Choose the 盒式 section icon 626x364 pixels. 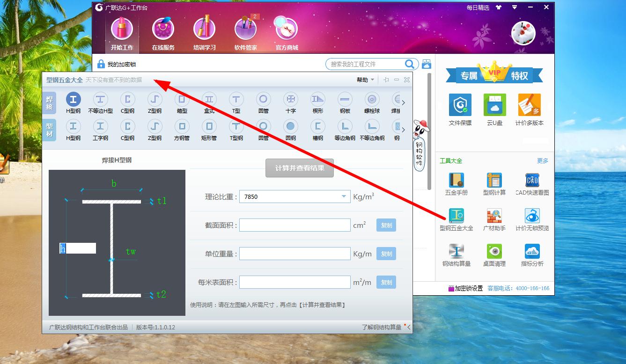coord(209,103)
